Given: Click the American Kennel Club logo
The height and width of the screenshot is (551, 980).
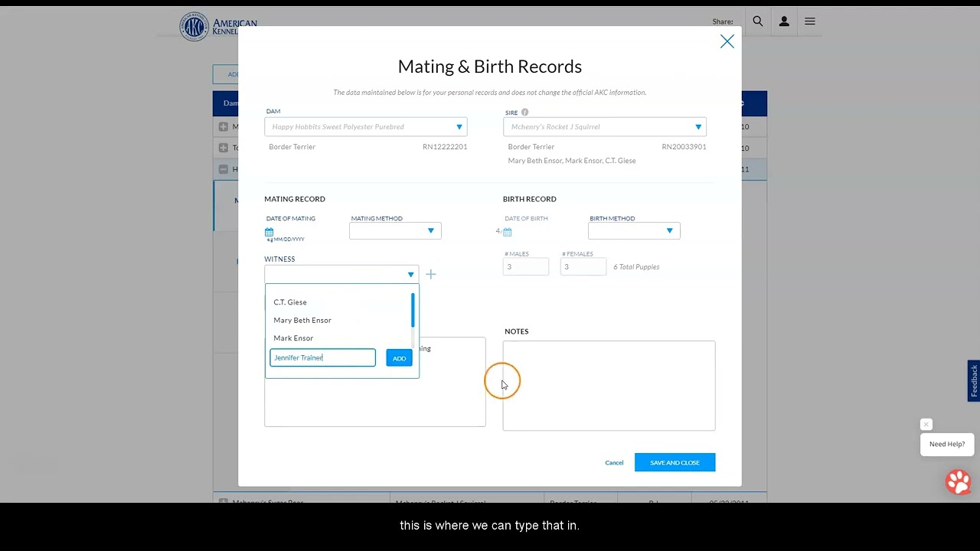Looking at the screenshot, I should click(x=218, y=27).
